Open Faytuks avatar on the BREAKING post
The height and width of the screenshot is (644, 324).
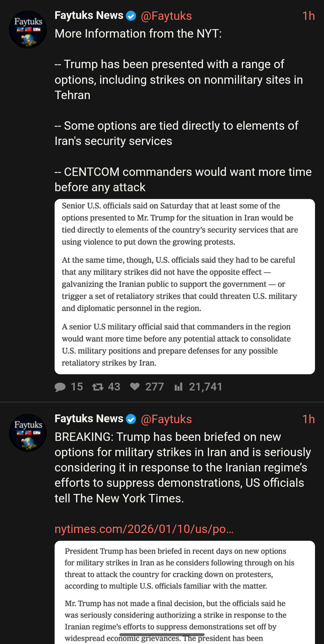[x=28, y=433]
